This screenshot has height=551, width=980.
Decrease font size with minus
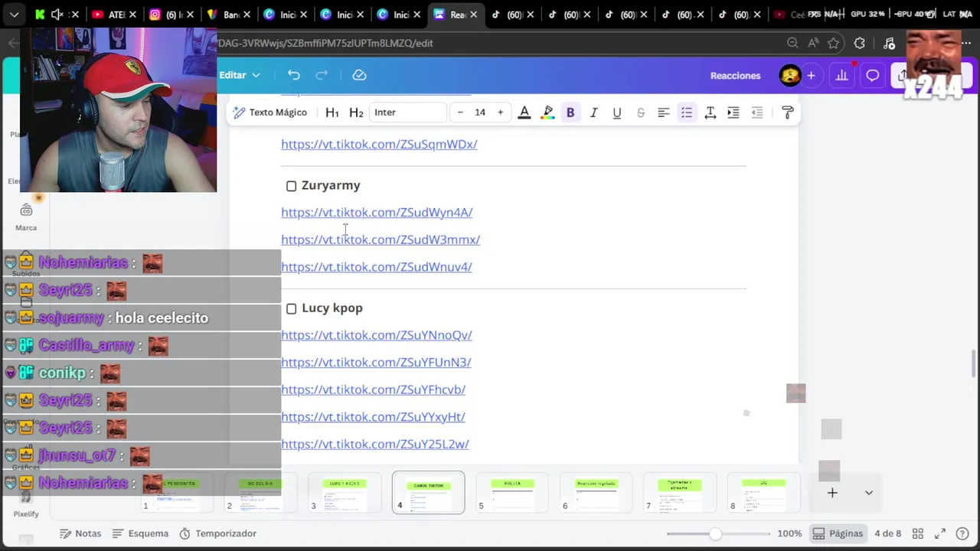click(x=460, y=112)
